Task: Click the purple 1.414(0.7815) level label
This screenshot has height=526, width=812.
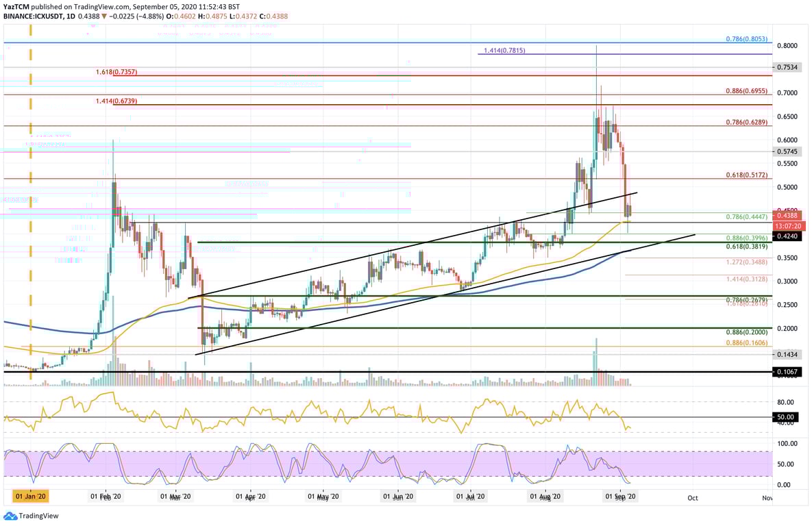Action: coord(506,50)
